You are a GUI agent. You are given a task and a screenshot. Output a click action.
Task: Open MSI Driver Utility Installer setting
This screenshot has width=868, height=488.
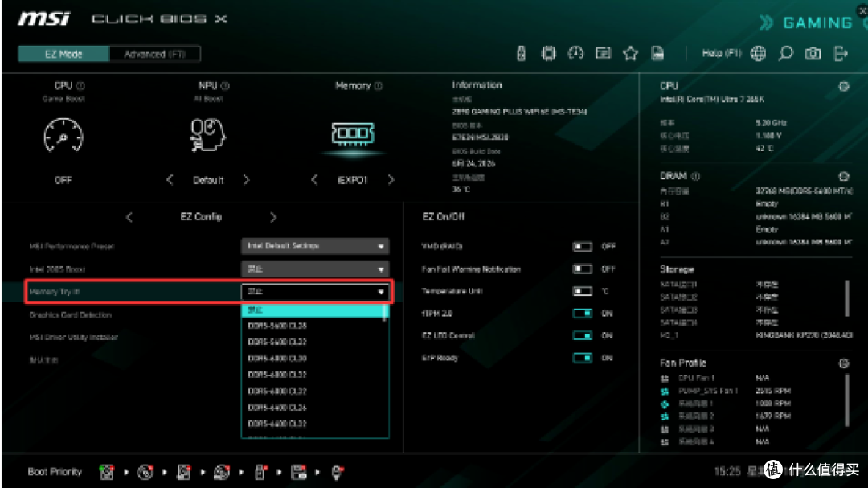pos(73,337)
